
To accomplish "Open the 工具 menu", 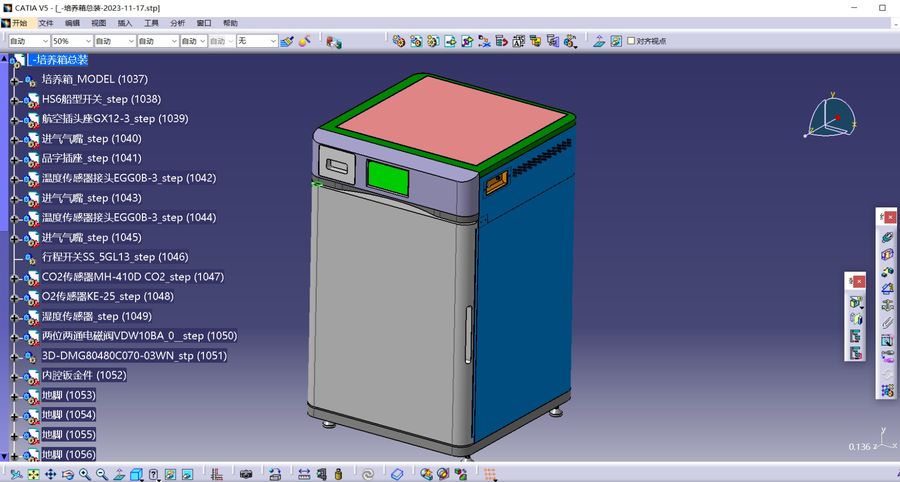I will pyautogui.click(x=152, y=23).
